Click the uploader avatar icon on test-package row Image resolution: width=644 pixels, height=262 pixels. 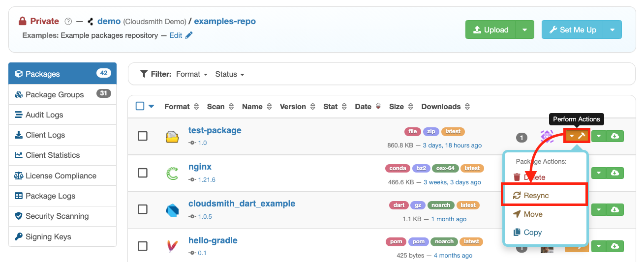547,136
